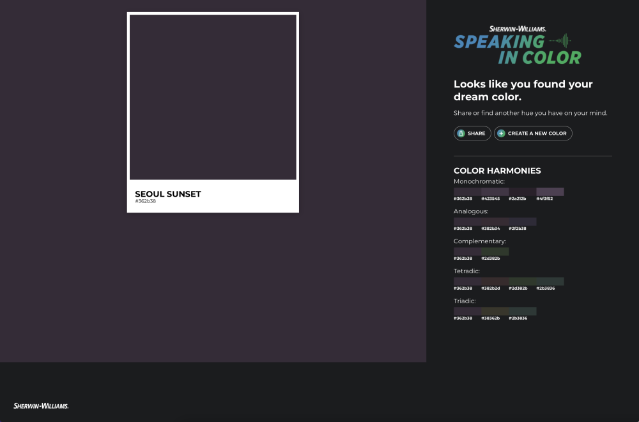This screenshot has width=639, height=422.
Task: Pick the lightest fourth monochromatic swatch
Action: tap(550, 192)
